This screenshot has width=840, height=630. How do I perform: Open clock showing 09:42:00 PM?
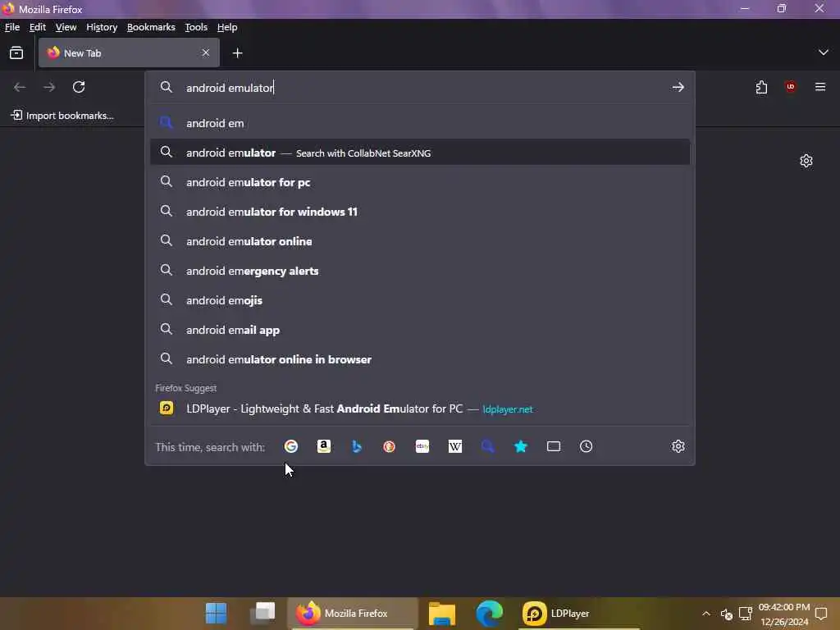tap(784, 614)
